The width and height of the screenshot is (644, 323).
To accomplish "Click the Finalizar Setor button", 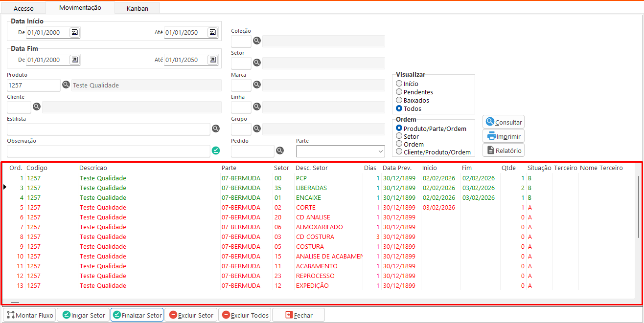I will point(137,315).
